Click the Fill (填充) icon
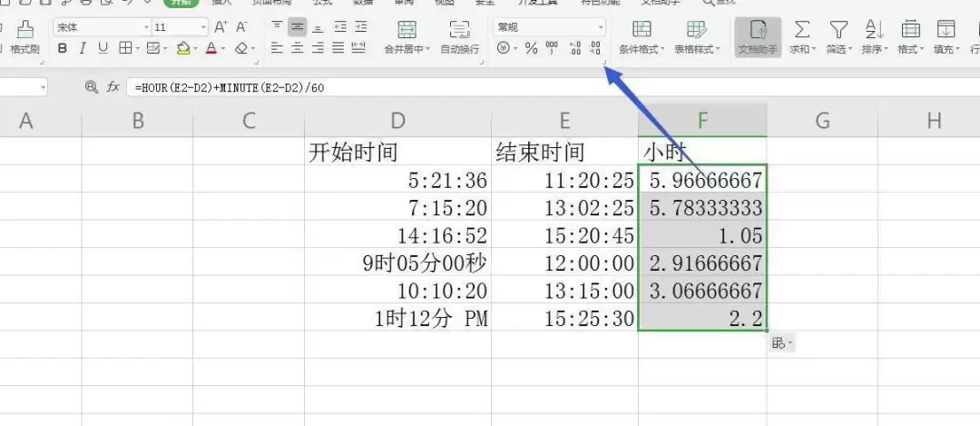 click(946, 29)
